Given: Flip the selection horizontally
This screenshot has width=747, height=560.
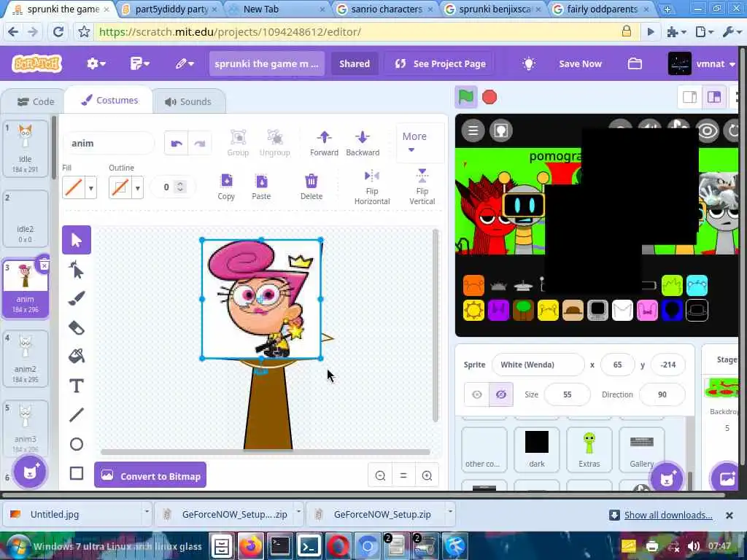Looking at the screenshot, I should (x=372, y=187).
